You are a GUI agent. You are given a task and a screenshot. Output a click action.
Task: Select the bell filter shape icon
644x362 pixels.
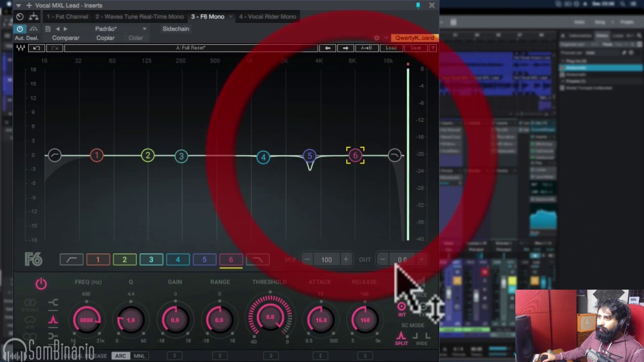pyautogui.click(x=53, y=320)
